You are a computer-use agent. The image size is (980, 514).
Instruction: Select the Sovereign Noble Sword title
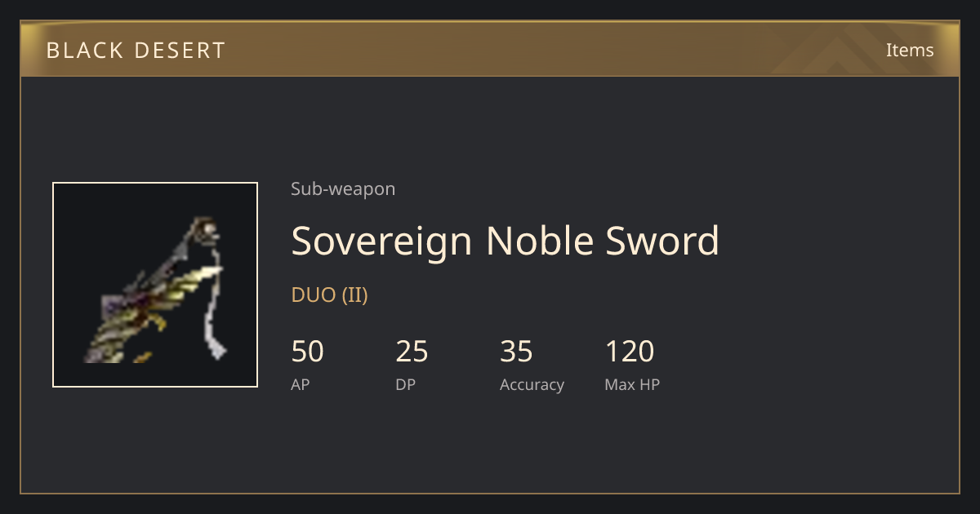505,241
